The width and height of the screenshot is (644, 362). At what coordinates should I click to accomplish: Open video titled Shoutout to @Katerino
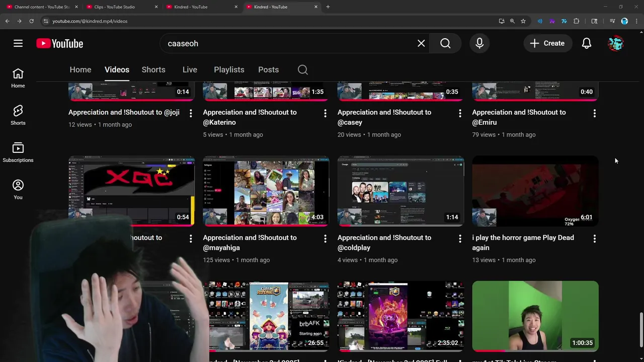coord(250,117)
